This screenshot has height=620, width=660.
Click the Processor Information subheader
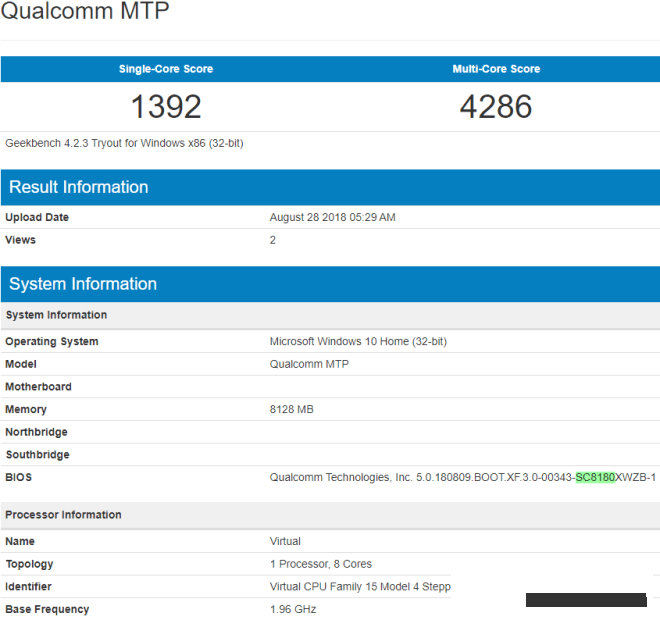[x=330, y=515]
